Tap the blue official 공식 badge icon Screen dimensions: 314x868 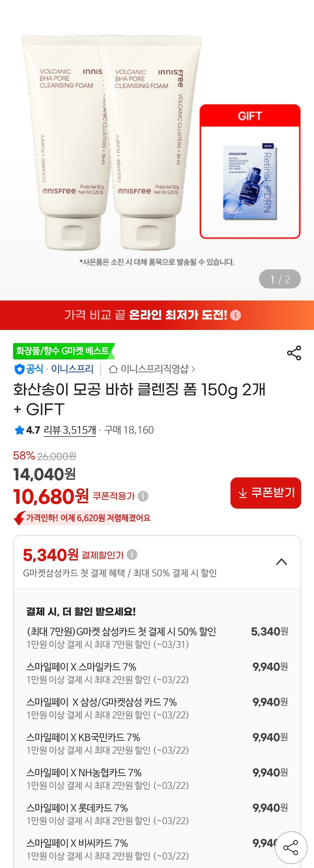(x=19, y=369)
